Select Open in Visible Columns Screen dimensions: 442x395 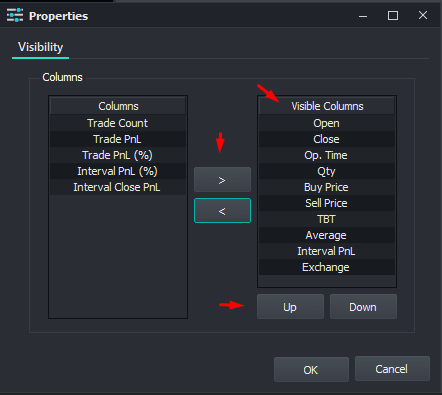327,123
